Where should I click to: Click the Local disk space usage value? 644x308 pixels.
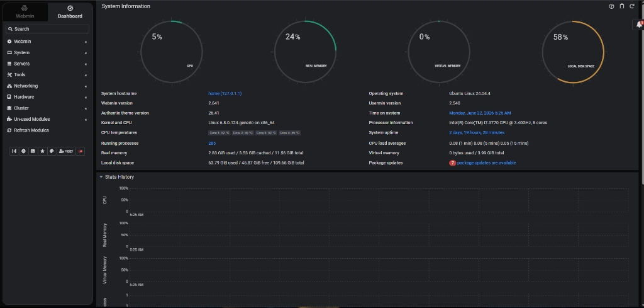[x=257, y=163]
